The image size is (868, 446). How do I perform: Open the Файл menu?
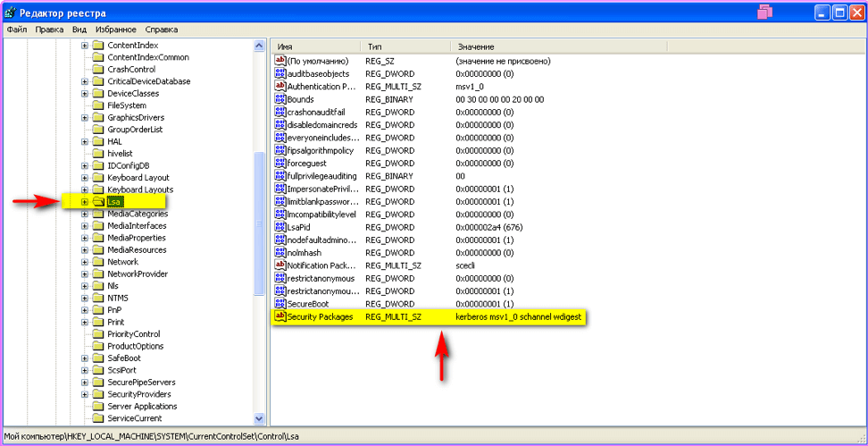point(17,29)
